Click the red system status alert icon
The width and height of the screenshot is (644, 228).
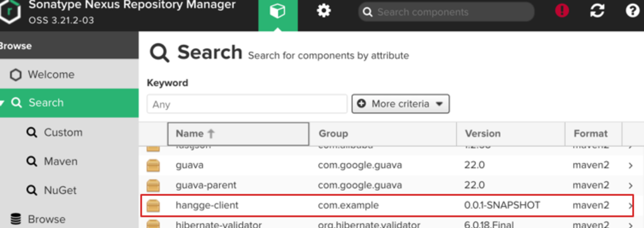coord(562,11)
